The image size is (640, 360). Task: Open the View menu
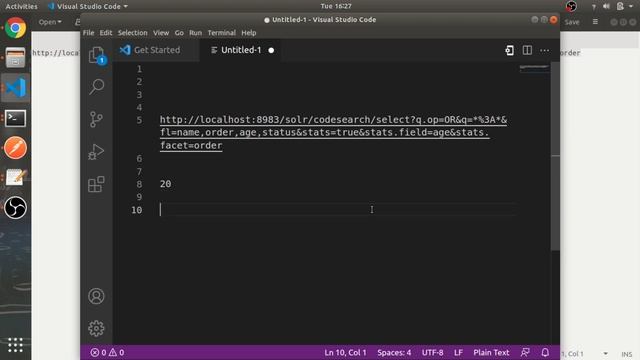161,33
